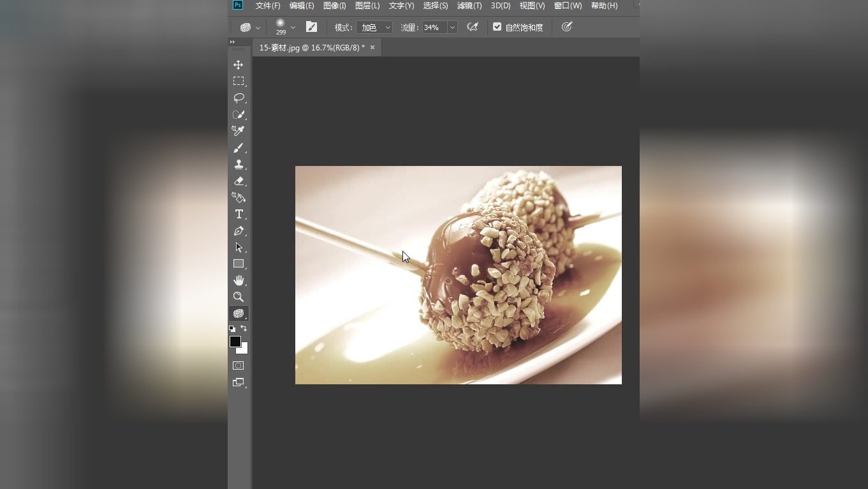
Task: Toggle pressure controls size button
Action: click(x=566, y=27)
